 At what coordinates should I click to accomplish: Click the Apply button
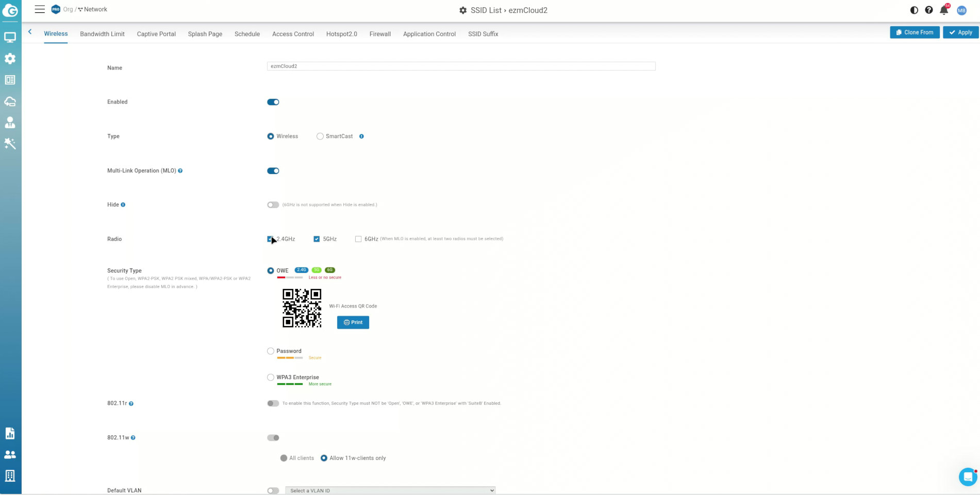960,32
